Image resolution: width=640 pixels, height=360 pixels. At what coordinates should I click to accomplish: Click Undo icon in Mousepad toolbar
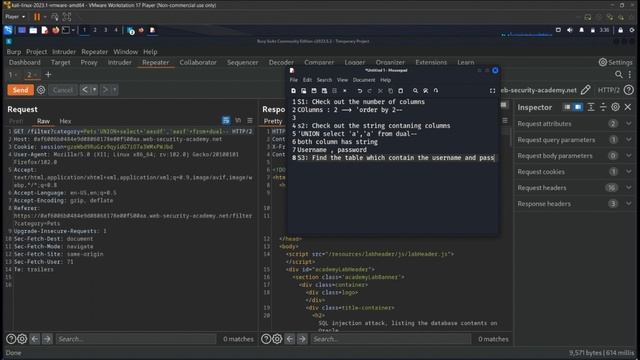click(359, 91)
